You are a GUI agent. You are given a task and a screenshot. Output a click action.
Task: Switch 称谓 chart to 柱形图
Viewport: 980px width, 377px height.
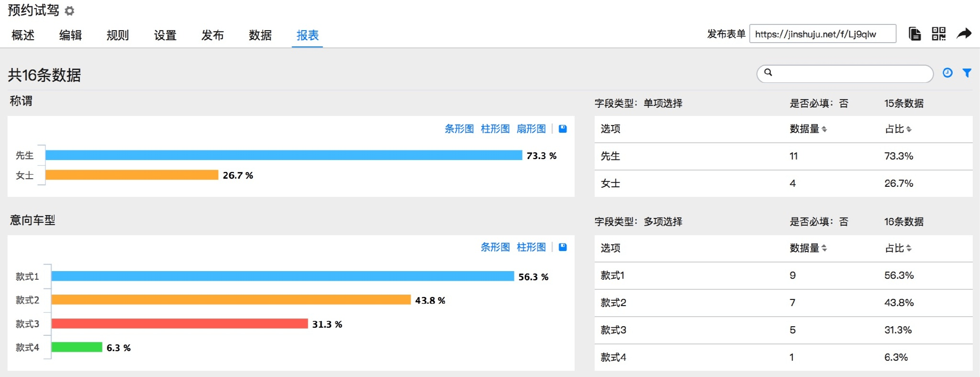[x=495, y=129]
